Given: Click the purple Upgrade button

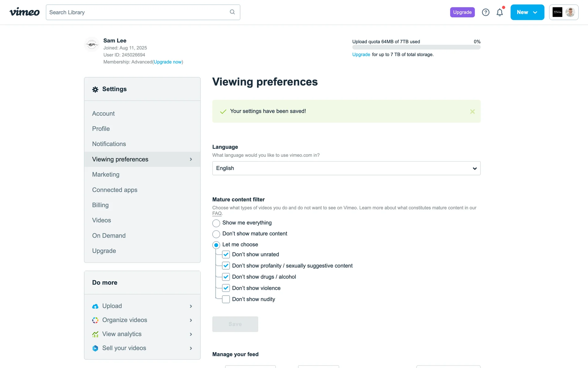Looking at the screenshot, I should point(462,12).
